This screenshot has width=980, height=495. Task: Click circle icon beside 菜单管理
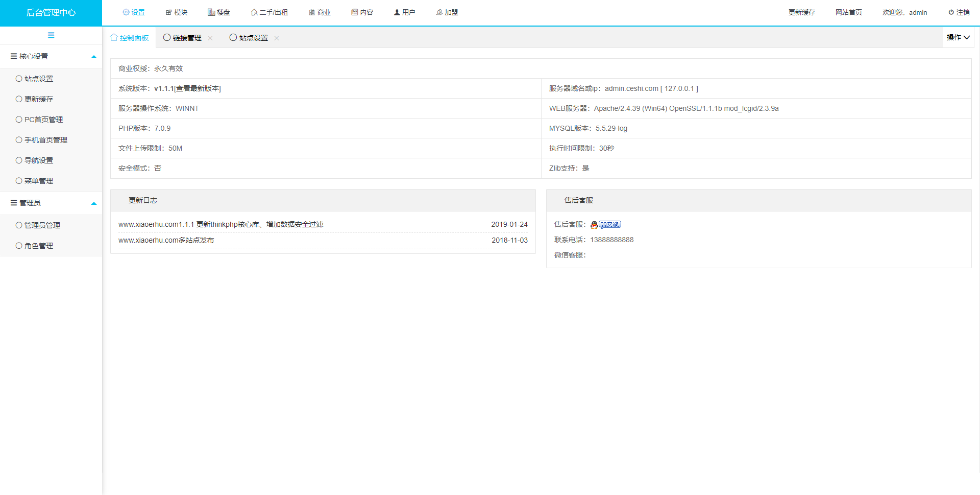pyautogui.click(x=19, y=181)
